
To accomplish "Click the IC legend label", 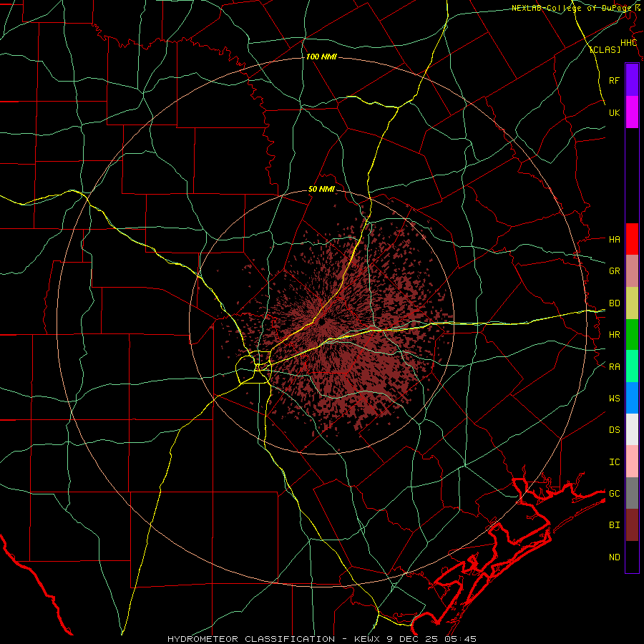I will click(614, 462).
